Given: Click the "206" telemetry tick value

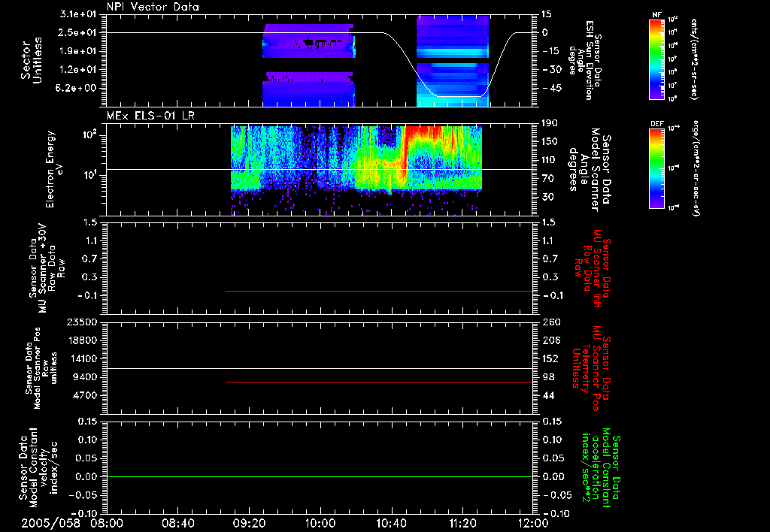Looking at the screenshot, I should pyautogui.click(x=551, y=340).
